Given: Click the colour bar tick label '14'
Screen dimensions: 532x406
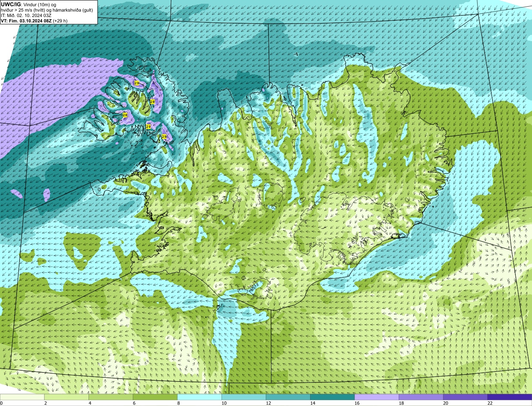Looking at the screenshot, I should (313, 403).
